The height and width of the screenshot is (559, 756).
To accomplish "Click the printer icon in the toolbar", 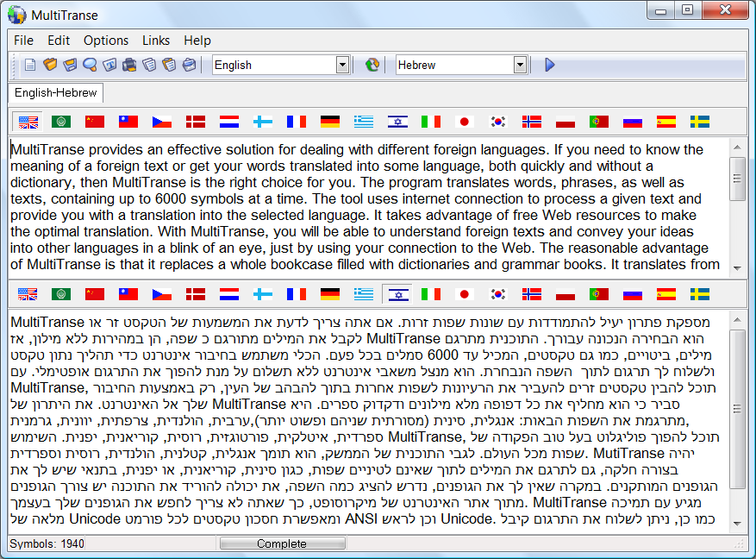I will (129, 65).
